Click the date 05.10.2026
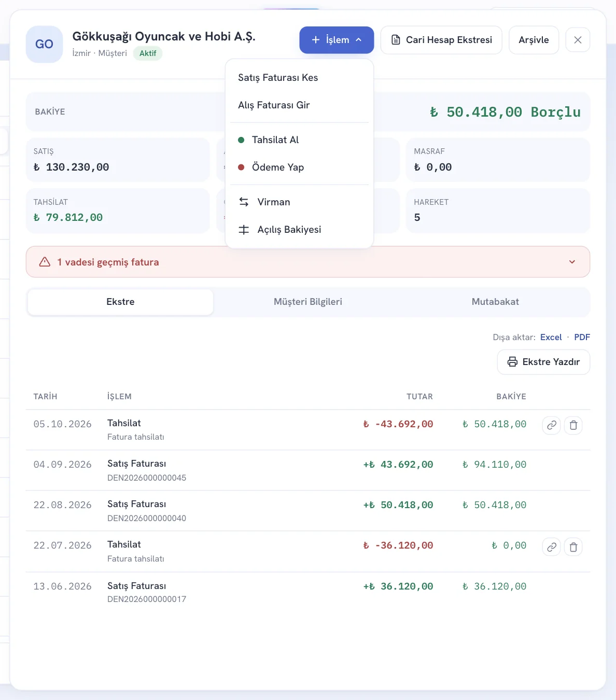Viewport: 616px width, 700px height. click(x=62, y=424)
